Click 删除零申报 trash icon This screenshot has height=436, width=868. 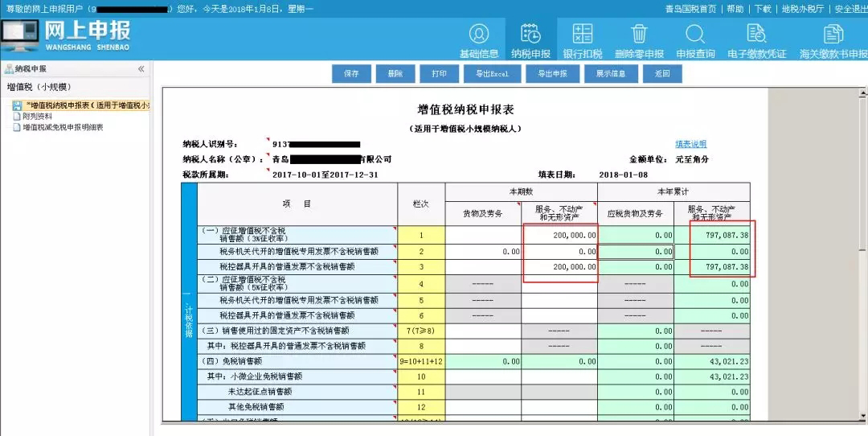pyautogui.click(x=639, y=34)
